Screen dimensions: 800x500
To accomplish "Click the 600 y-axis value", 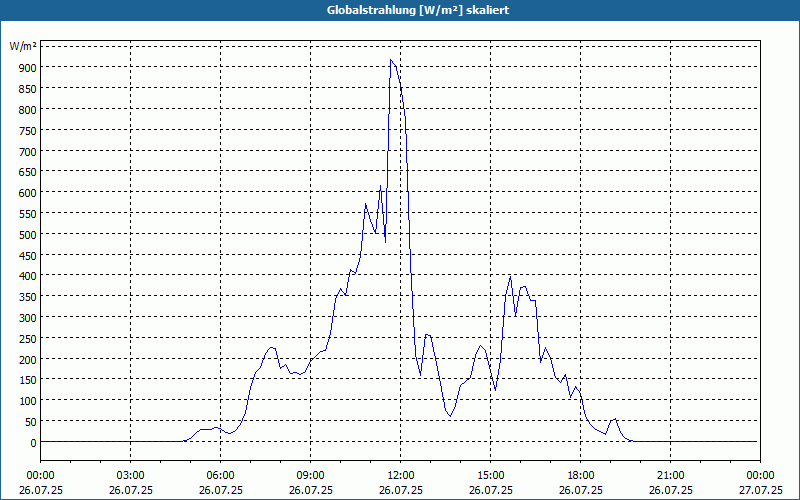I will click(x=29, y=193).
